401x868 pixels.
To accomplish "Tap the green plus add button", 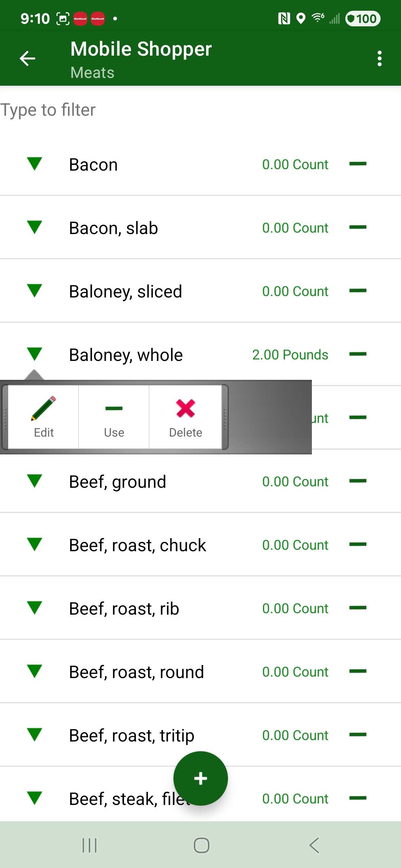I will point(200,778).
